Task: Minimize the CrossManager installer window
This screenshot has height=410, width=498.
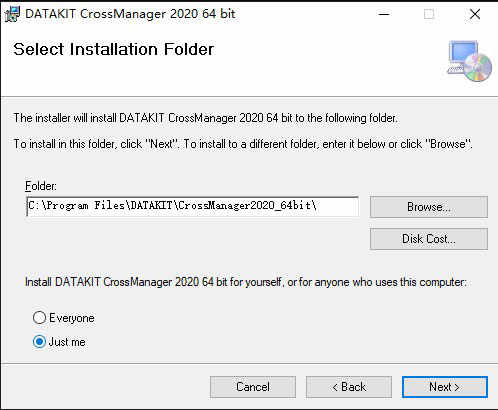Action: point(384,14)
